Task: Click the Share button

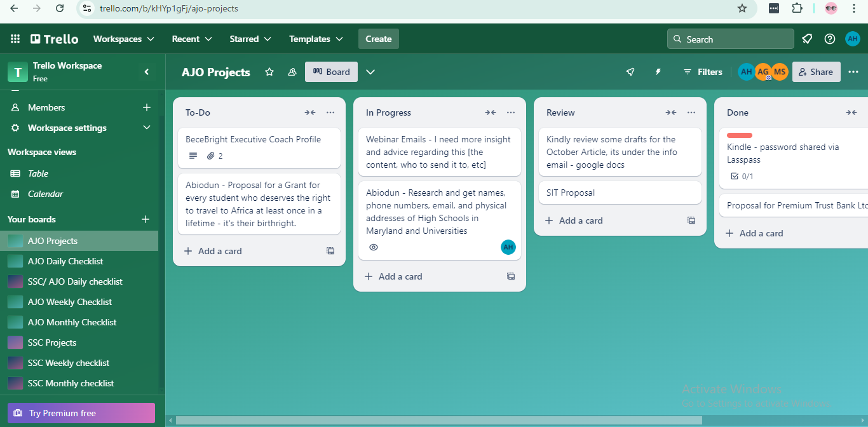Action: tap(816, 72)
